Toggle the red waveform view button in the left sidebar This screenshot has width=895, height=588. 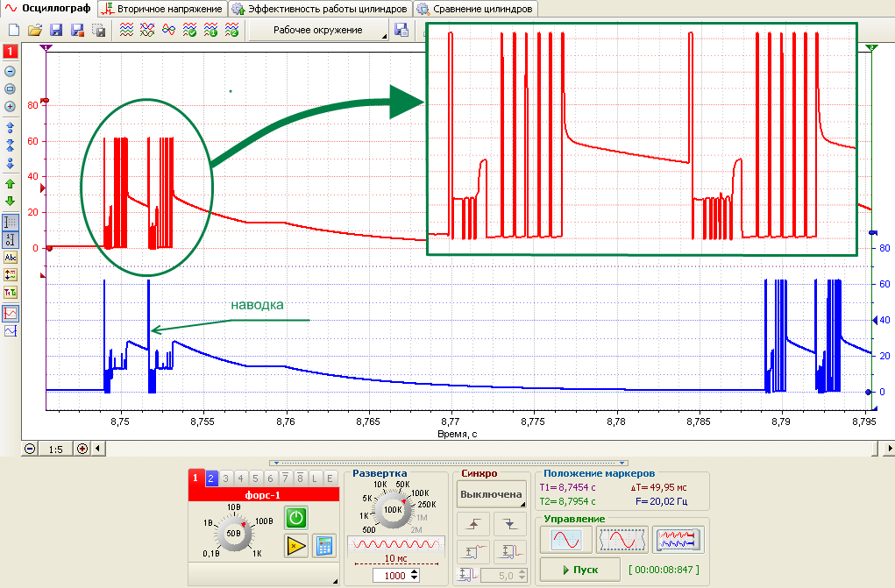point(11,314)
